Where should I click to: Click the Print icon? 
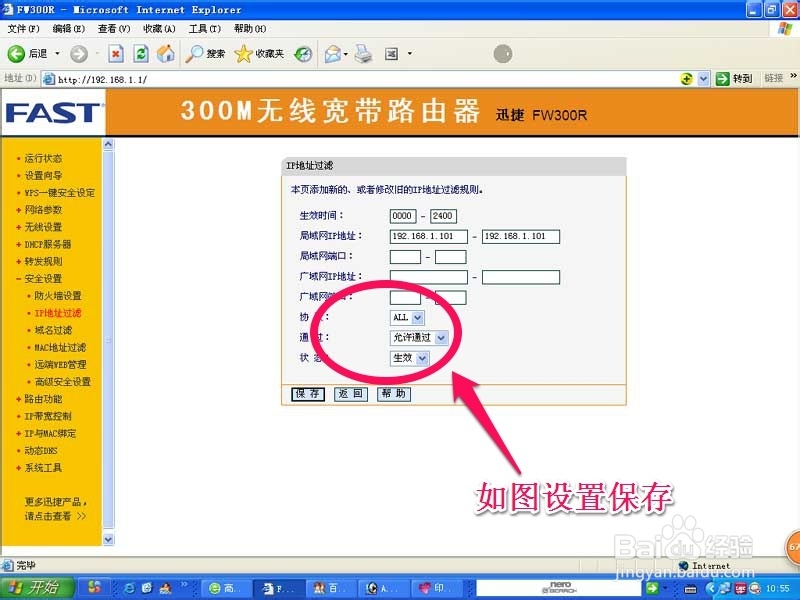pyautogui.click(x=363, y=54)
